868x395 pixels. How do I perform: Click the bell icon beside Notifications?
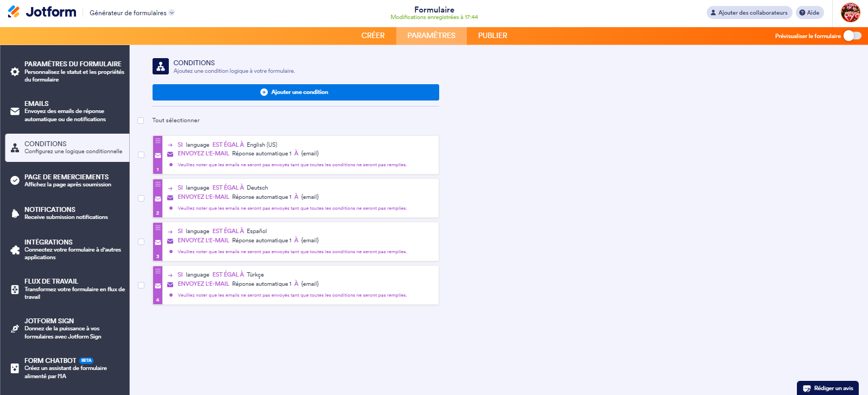15,214
